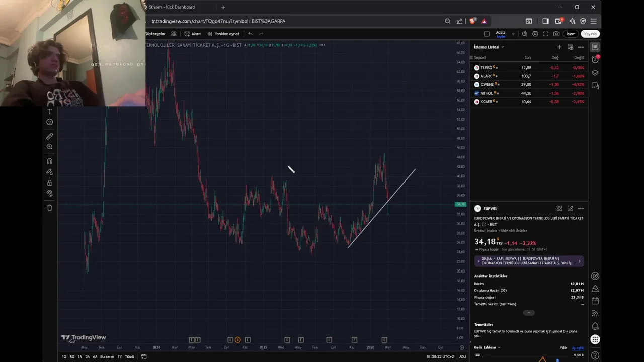Image resolution: width=644 pixels, height=362 pixels.
Task: Open the emoji and icons tool
Action: tap(49, 122)
